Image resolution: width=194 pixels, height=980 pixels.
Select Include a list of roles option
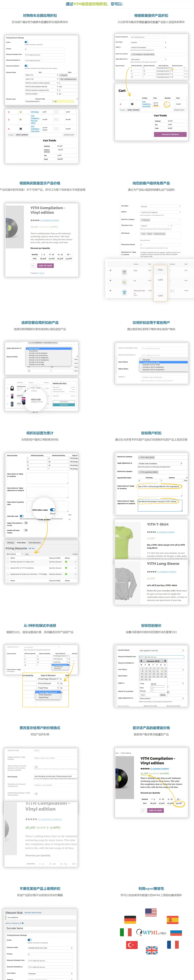pyautogui.click(x=164, y=362)
